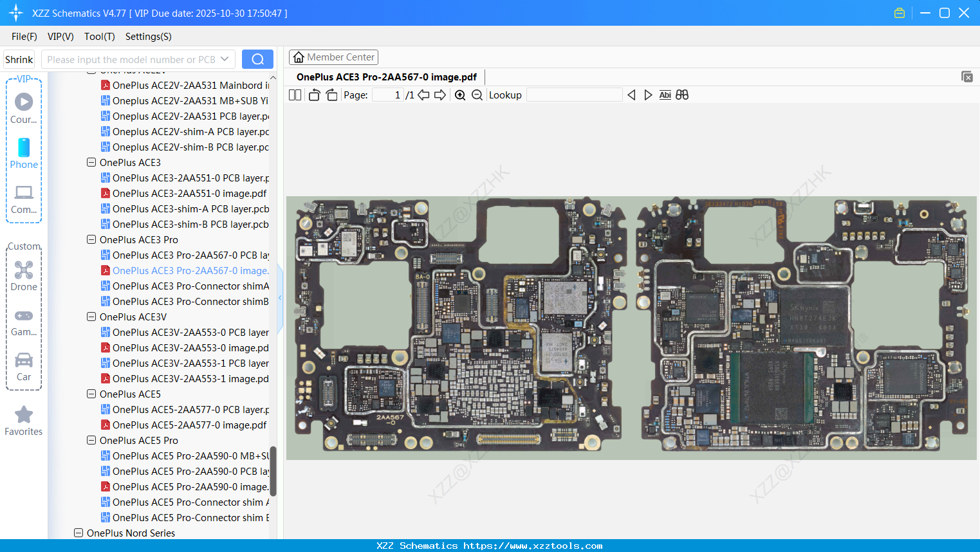Click the zoom out magnifier icon

pyautogui.click(x=477, y=95)
